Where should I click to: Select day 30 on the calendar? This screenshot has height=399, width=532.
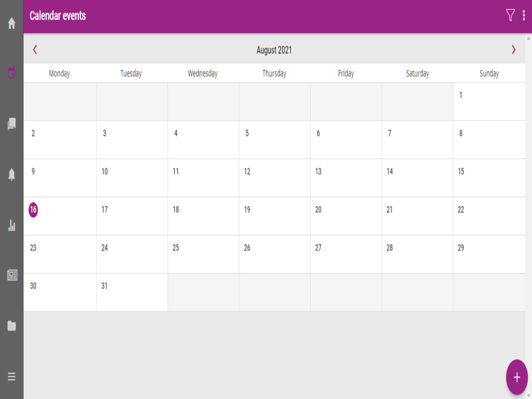tap(60, 292)
